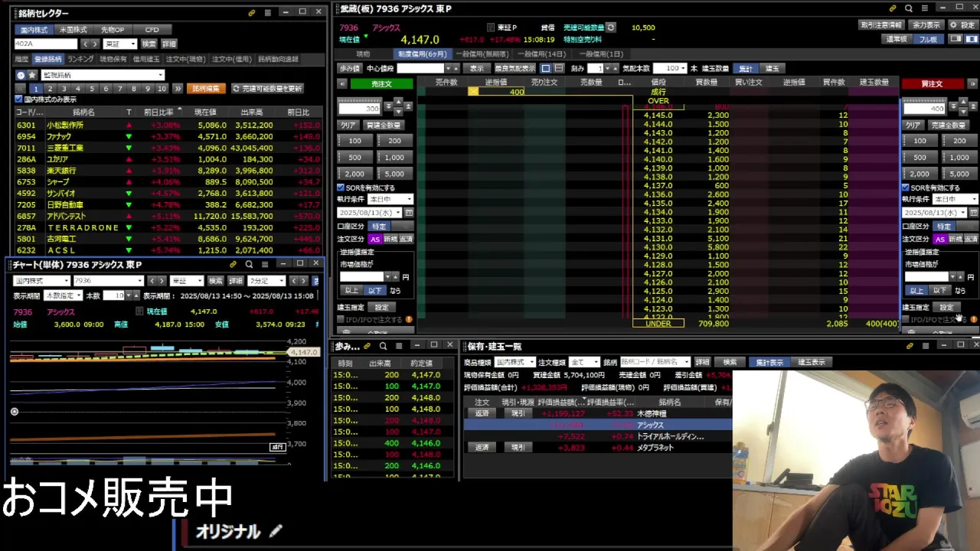Collapse buy order panel arrow beside 買注文

[x=972, y=84]
